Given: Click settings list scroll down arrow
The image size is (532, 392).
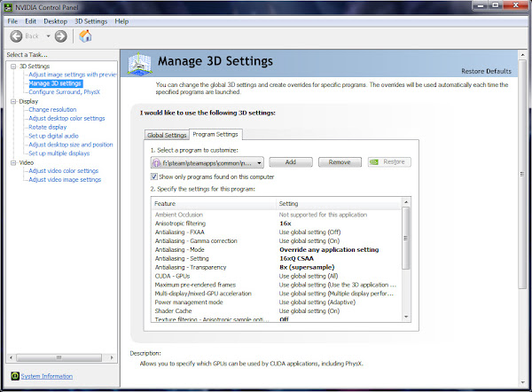Looking at the screenshot, I should coord(406,317).
